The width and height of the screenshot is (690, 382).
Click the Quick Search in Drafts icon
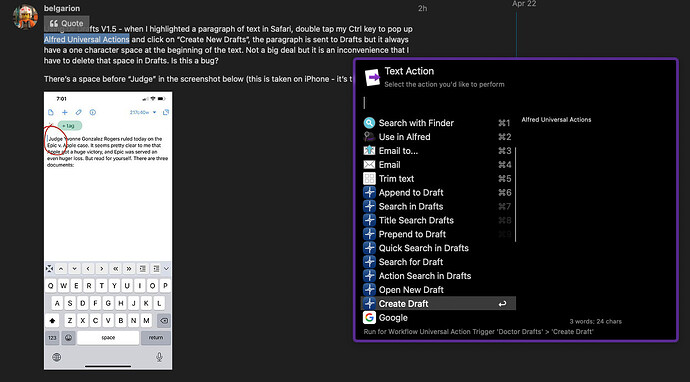click(x=369, y=248)
